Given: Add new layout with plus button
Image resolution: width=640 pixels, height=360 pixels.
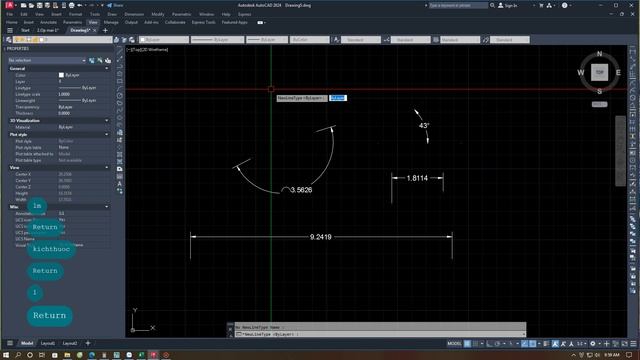Looking at the screenshot, I should [88, 343].
